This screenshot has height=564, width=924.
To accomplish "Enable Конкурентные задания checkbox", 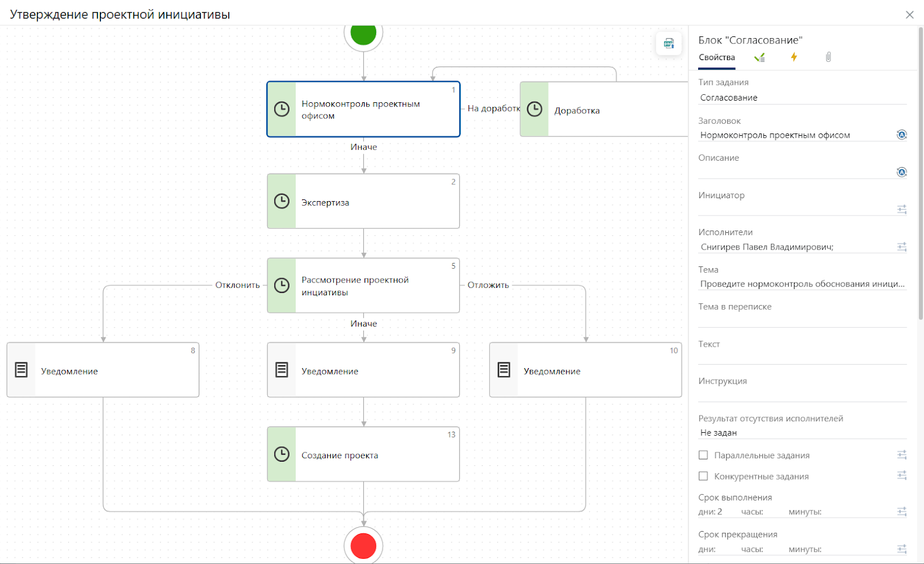I will 703,476.
